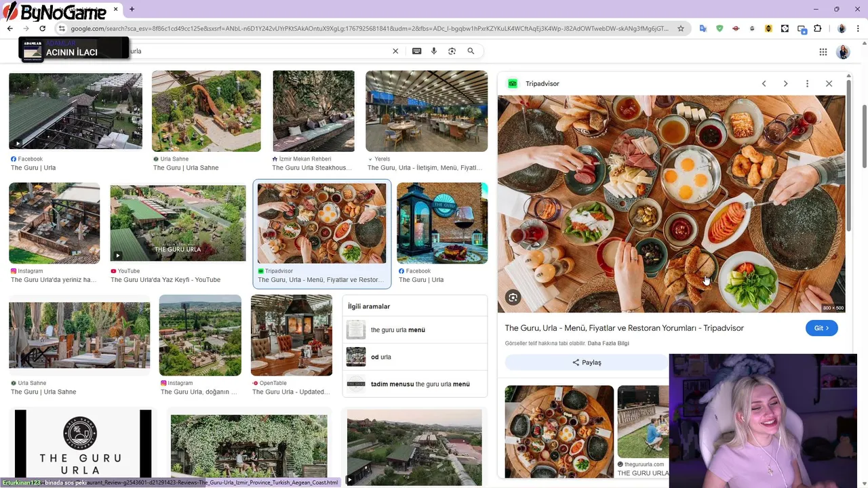The height and width of the screenshot is (488, 868).
Task: Submit search with the magnifier icon
Action: pyautogui.click(x=471, y=51)
